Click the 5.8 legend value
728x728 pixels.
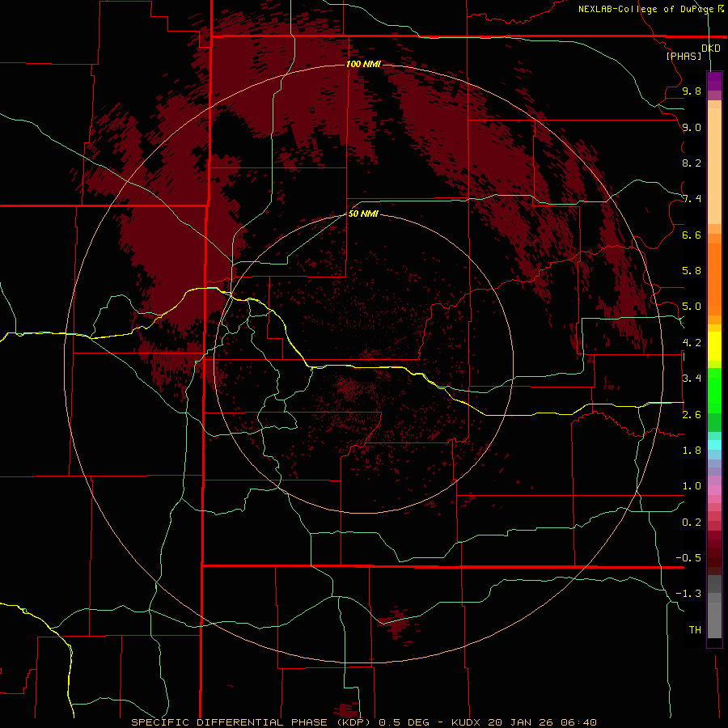(x=692, y=270)
